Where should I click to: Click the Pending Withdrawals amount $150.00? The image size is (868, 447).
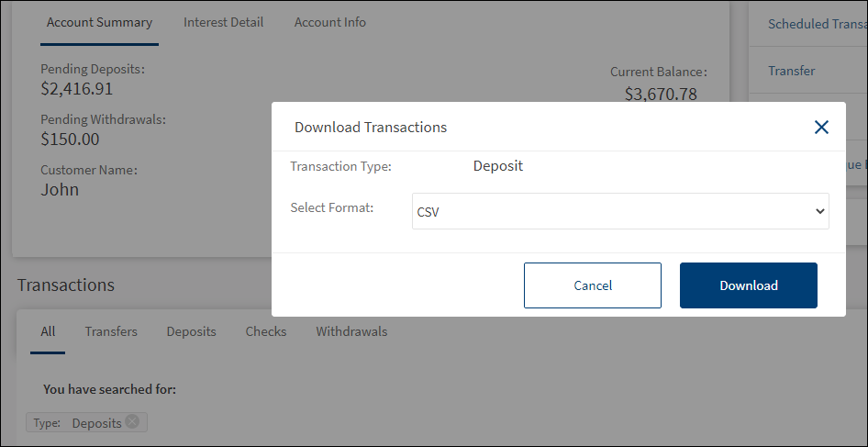click(x=70, y=140)
